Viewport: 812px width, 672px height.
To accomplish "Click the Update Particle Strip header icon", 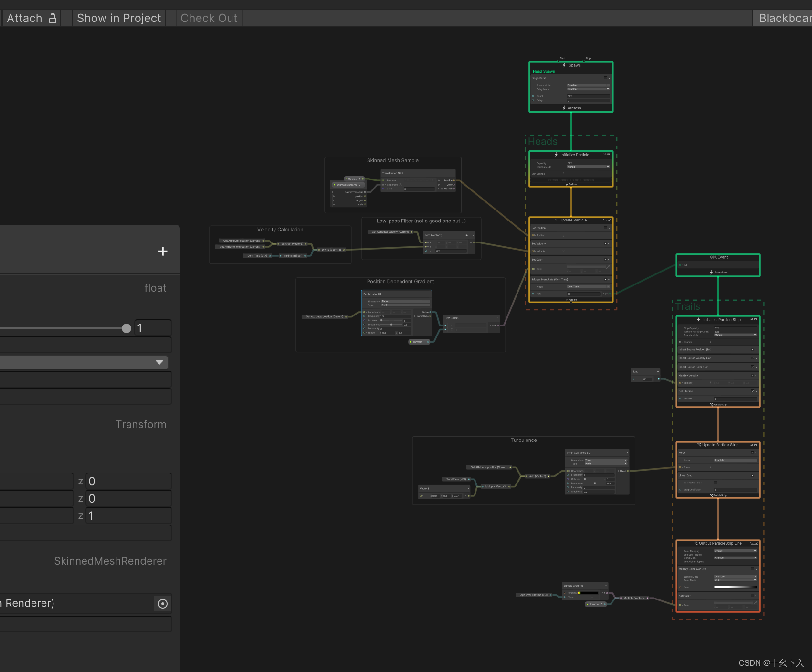I will (x=699, y=445).
